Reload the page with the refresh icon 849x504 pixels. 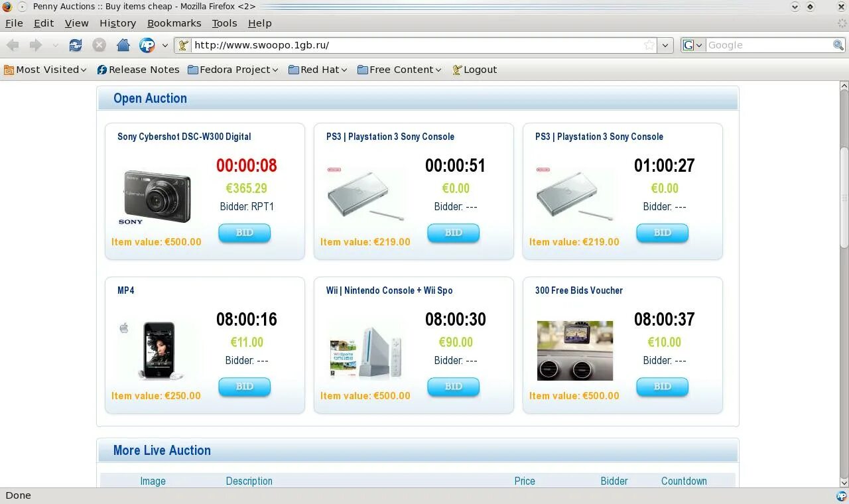point(76,45)
